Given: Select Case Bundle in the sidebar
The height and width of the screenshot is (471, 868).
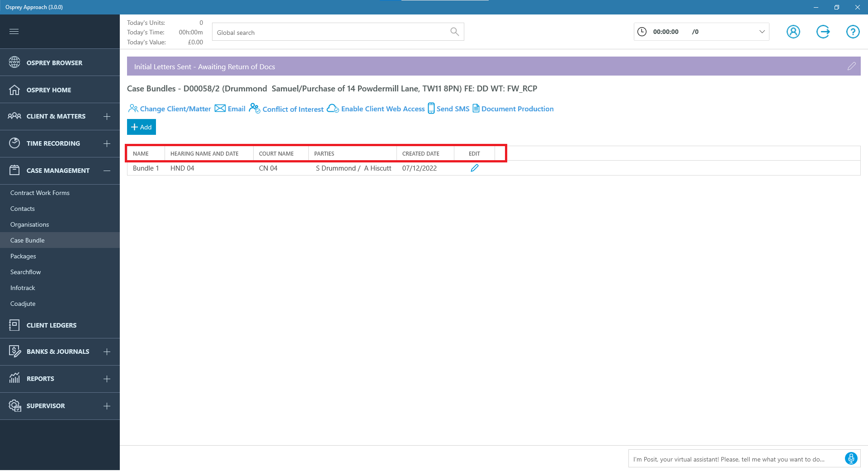Looking at the screenshot, I should tap(27, 240).
